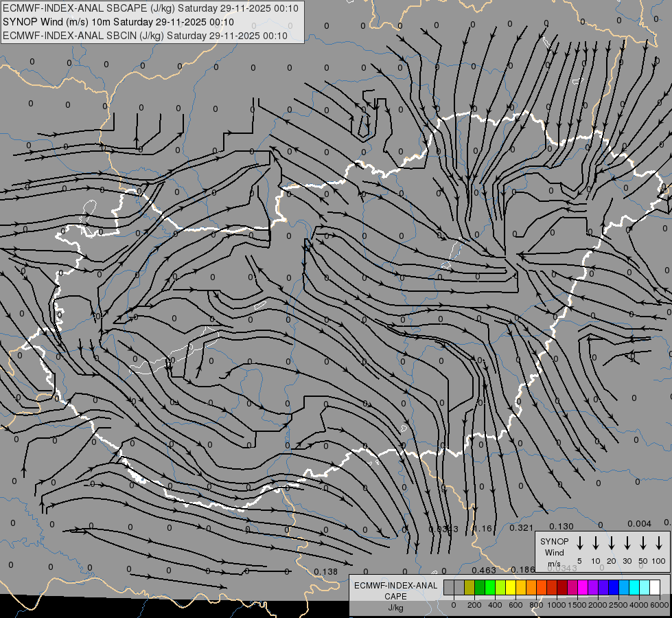Click the 6000 tick label on CAPE scale
Image resolution: width=672 pixels, height=618 pixels.
(x=660, y=605)
